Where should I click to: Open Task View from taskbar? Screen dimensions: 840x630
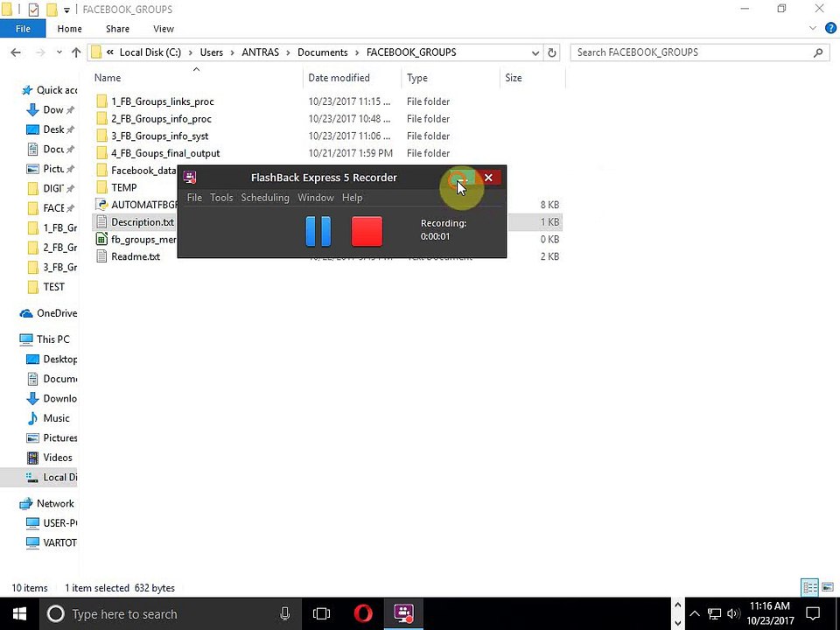click(321, 614)
